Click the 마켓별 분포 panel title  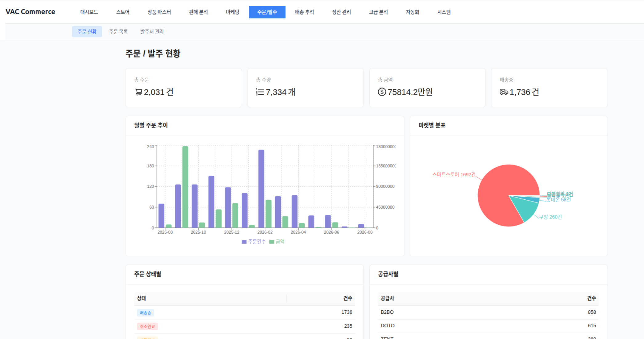point(432,125)
